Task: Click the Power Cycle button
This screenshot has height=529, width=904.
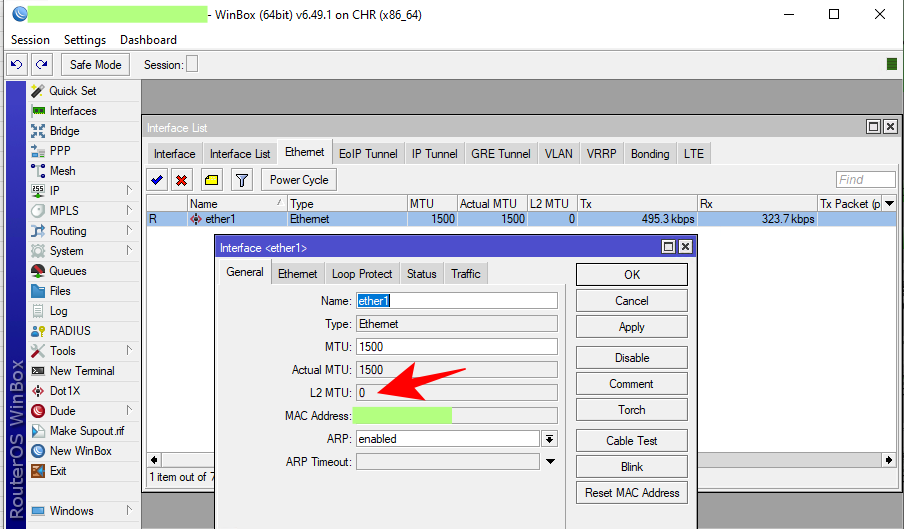Action: [x=299, y=180]
